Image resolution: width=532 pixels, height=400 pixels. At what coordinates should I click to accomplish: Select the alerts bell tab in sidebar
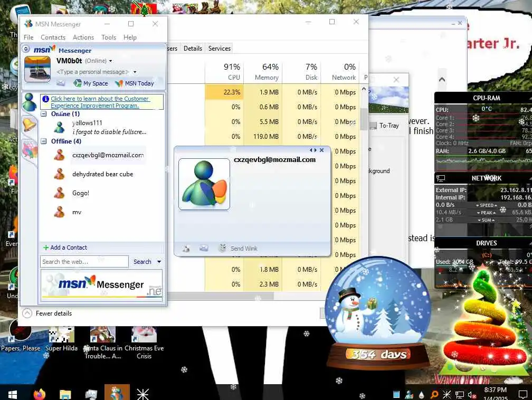[x=30, y=125]
